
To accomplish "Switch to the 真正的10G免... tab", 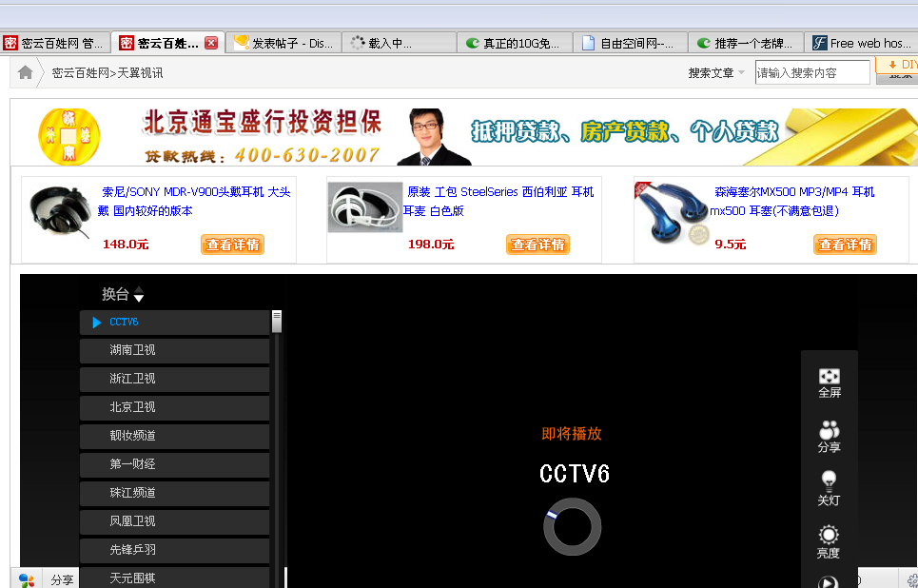I will (514, 43).
